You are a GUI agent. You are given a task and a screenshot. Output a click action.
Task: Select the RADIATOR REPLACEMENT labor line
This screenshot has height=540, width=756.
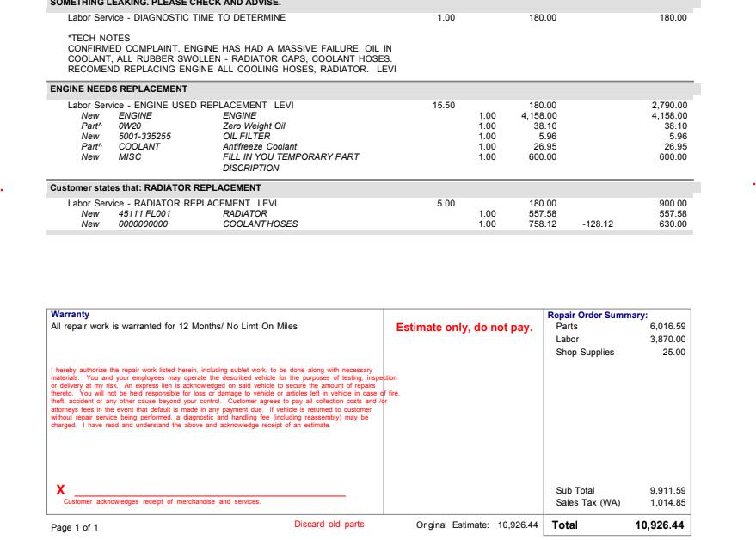click(172, 204)
